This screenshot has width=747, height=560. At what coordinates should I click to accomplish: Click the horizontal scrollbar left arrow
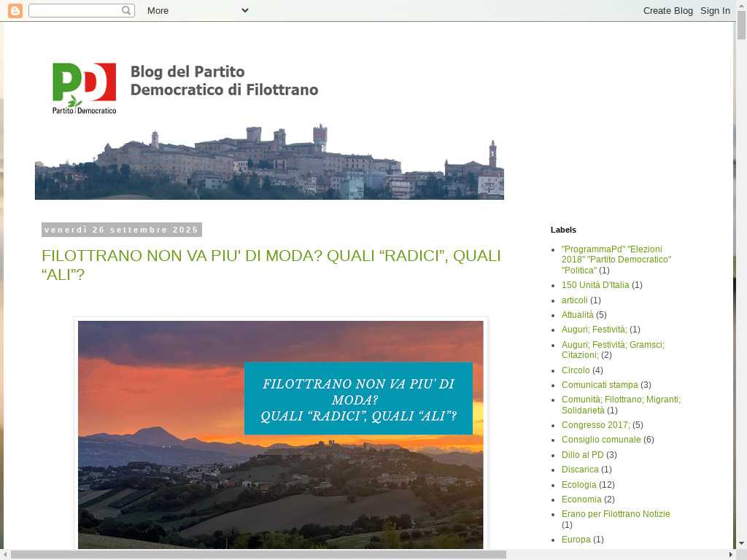[x=5, y=554]
